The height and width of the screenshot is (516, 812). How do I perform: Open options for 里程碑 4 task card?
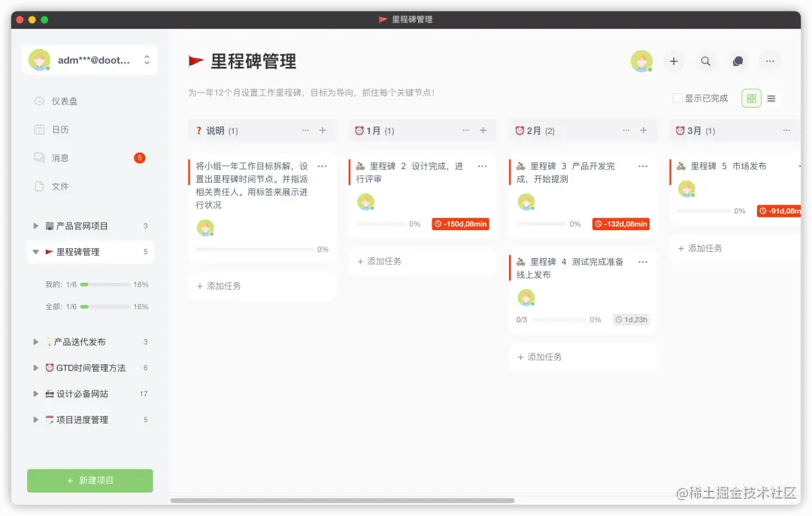643,263
